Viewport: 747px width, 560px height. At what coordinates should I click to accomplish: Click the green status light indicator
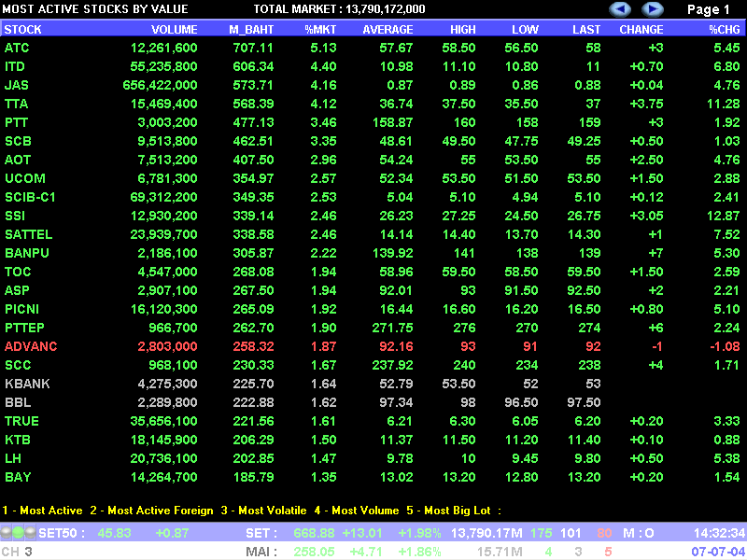18,532
